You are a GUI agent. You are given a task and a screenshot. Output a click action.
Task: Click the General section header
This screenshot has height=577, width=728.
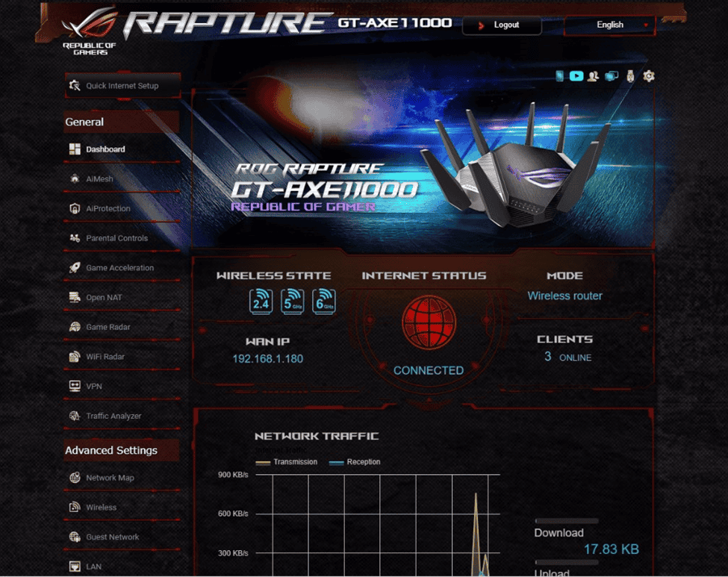(x=122, y=122)
